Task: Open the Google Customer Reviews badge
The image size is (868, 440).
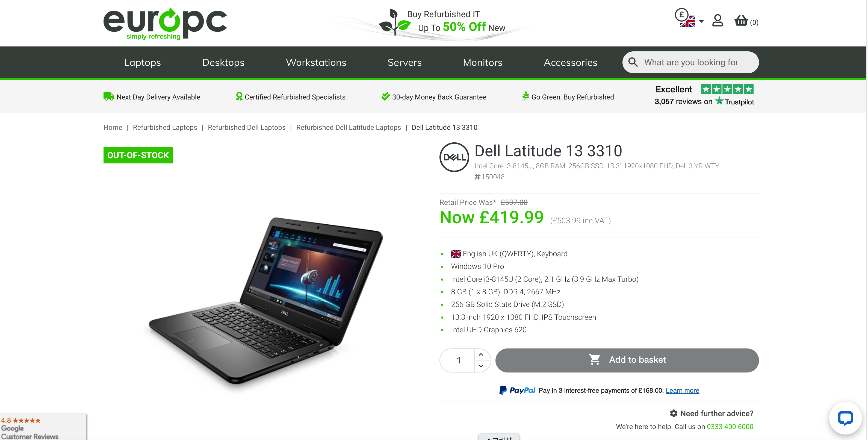Action: (x=43, y=427)
